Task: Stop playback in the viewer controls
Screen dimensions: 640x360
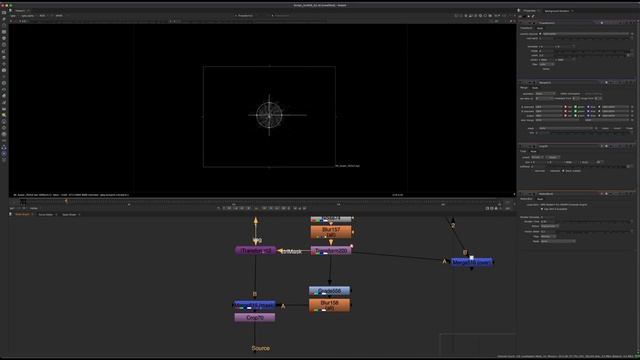Action: point(256,208)
